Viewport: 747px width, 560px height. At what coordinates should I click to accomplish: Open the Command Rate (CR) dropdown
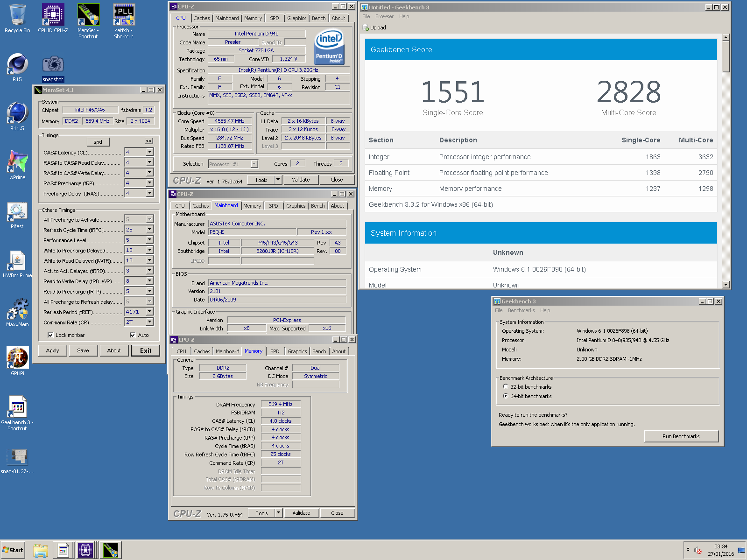tap(149, 322)
